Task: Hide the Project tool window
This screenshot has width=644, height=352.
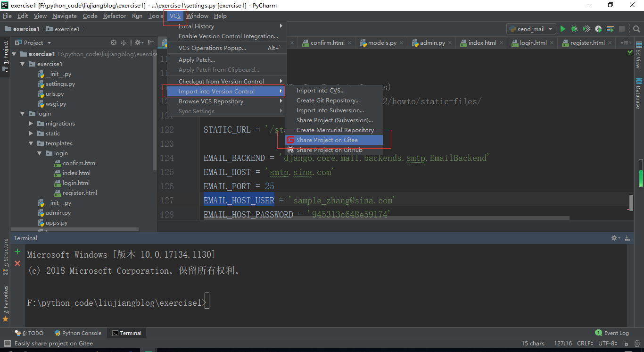Action: pyautogui.click(x=150, y=42)
